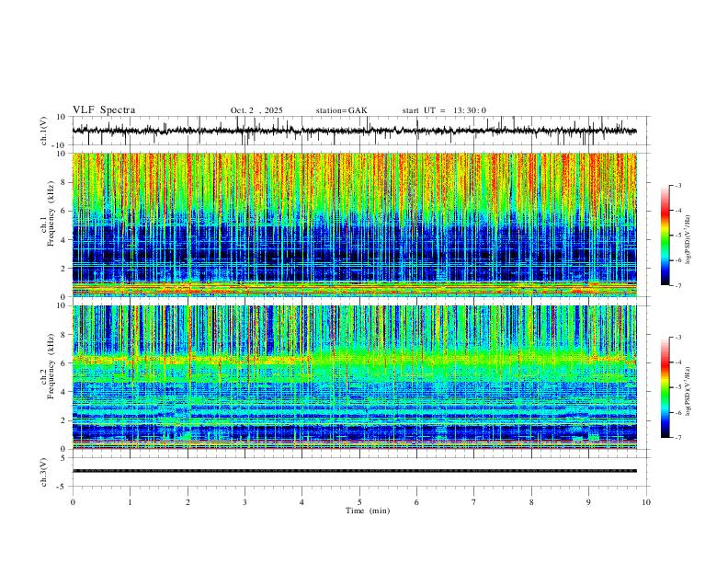This screenshot has height=563, width=728.
Task: Select the "ch.2 Frequency (kHz)" axis label
Action: (48, 365)
